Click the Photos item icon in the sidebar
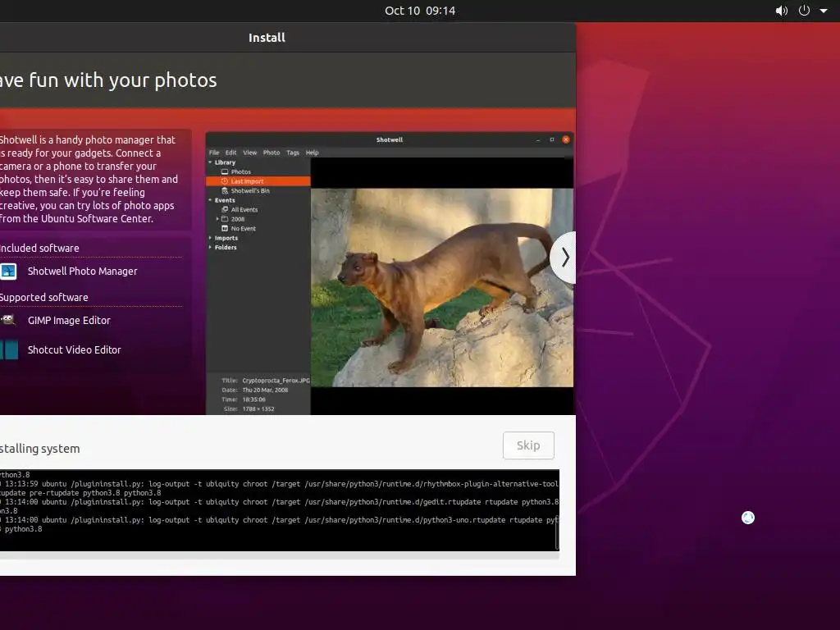 click(x=225, y=172)
